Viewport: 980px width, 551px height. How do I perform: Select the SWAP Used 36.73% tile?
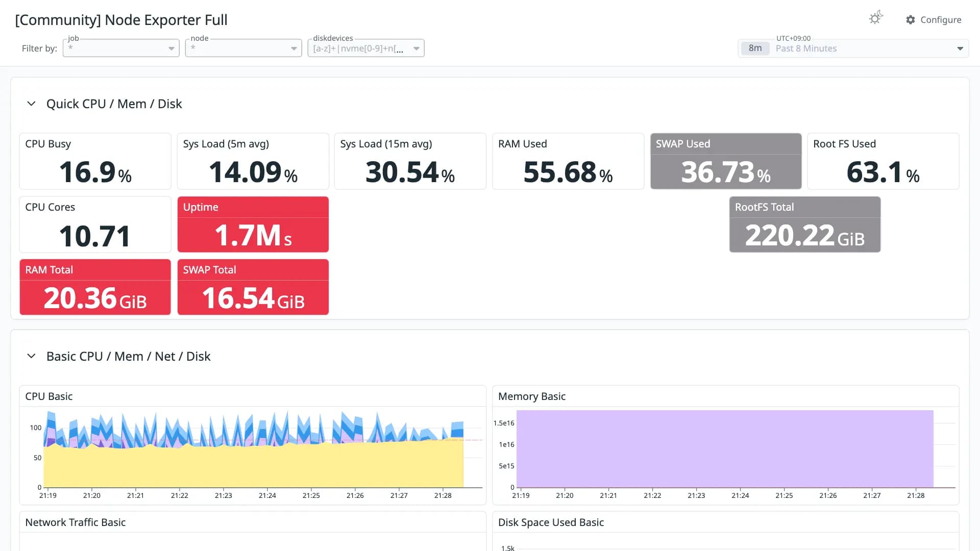(726, 161)
